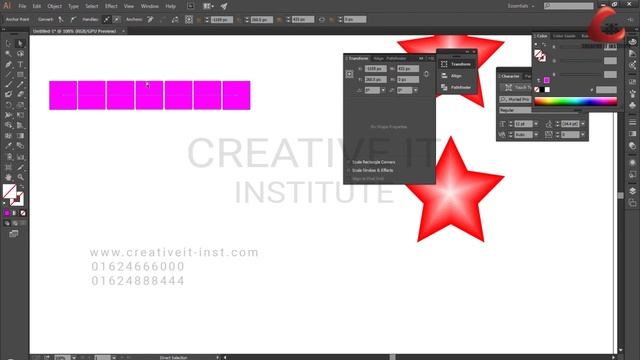Open the Select menu
Viewport: 640px width, 360px height.
(91, 6)
